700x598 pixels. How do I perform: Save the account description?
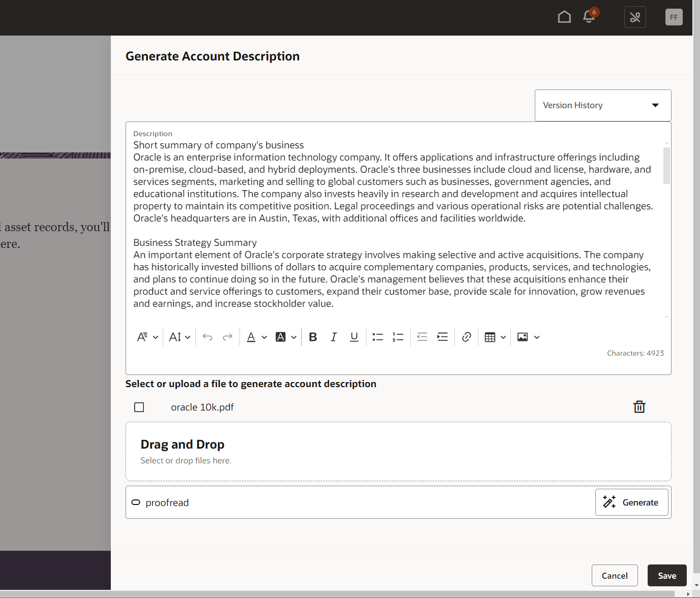666,575
